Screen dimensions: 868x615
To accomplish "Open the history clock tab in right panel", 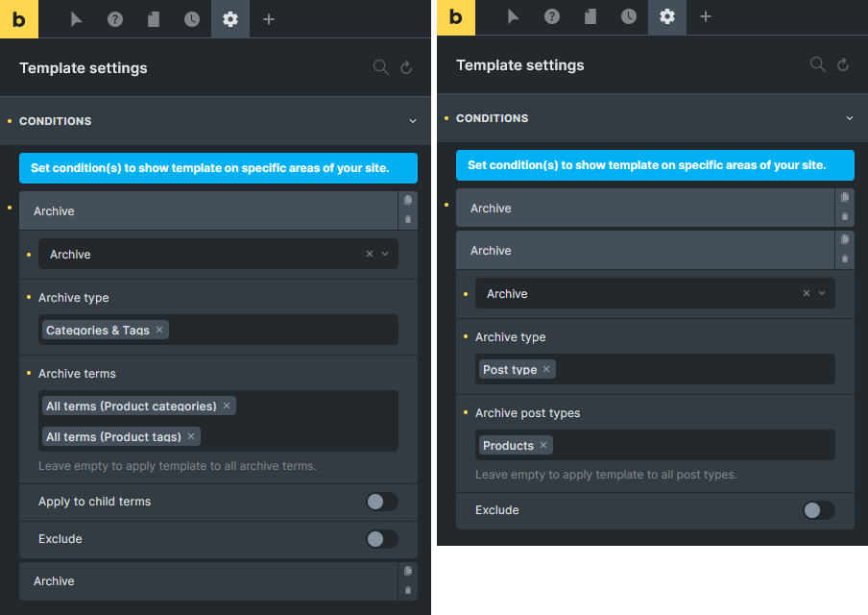I will pos(629,16).
